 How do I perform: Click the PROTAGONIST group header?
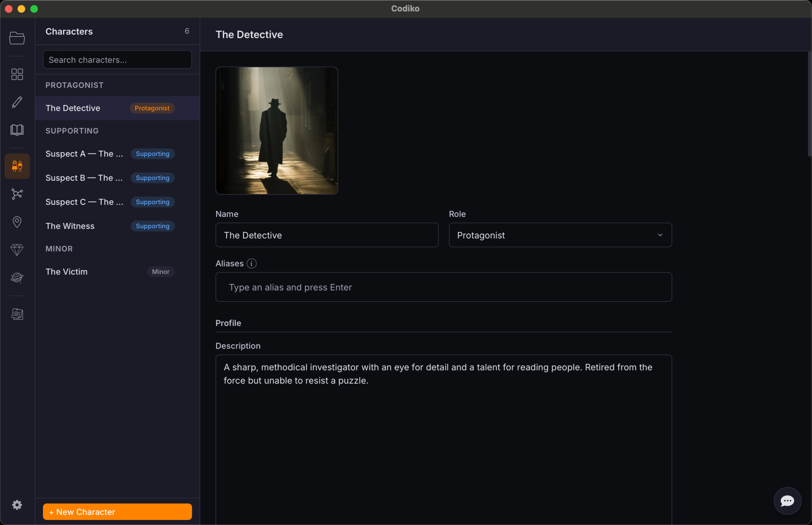coord(74,85)
